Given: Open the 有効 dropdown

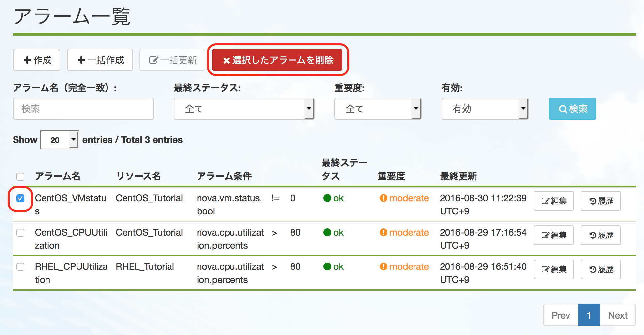Looking at the screenshot, I should 485,109.
